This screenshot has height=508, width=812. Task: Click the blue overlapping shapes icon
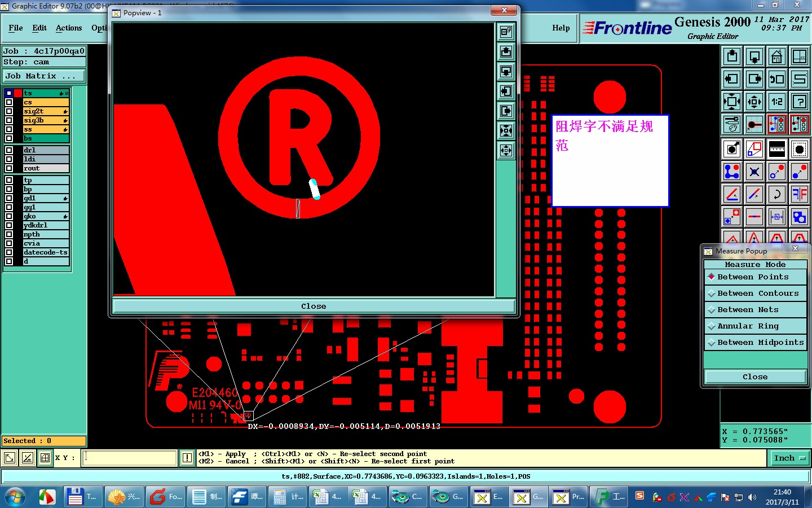click(800, 217)
